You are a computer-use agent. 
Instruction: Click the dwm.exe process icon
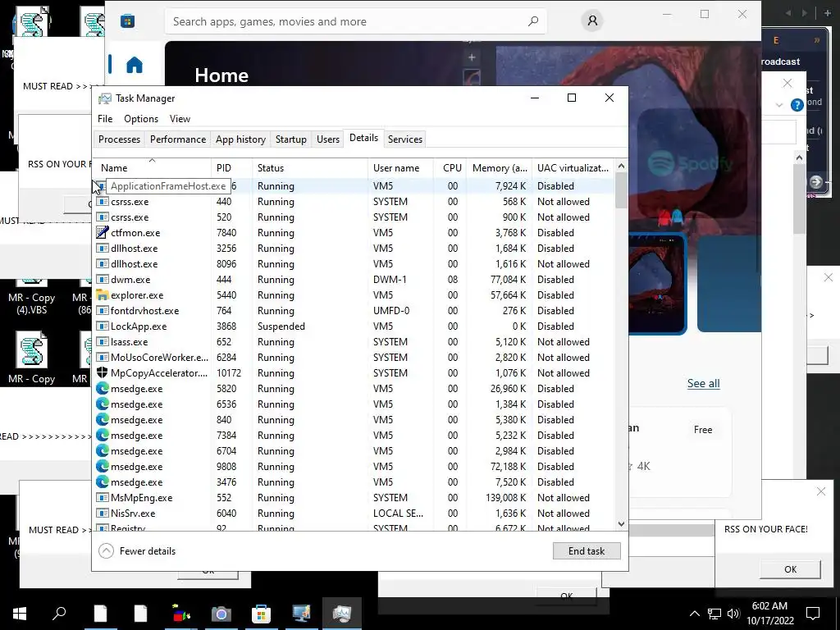tap(102, 279)
